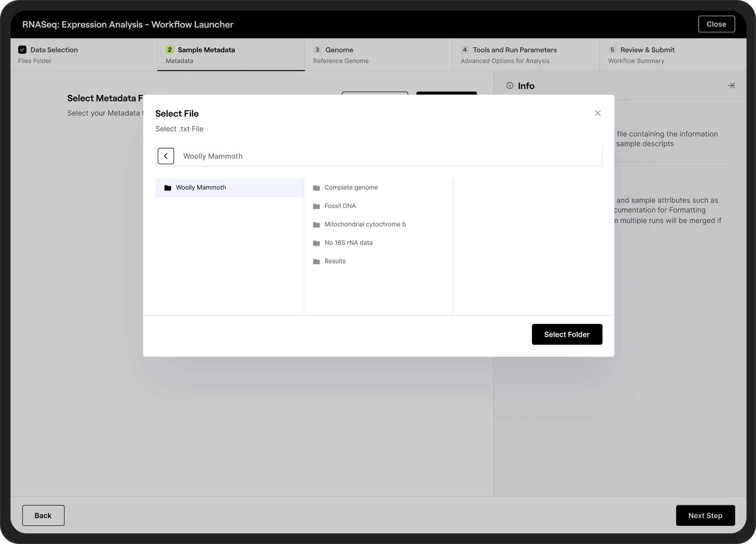
Task: Collapse the Info panel using arrow icon
Action: (x=731, y=86)
